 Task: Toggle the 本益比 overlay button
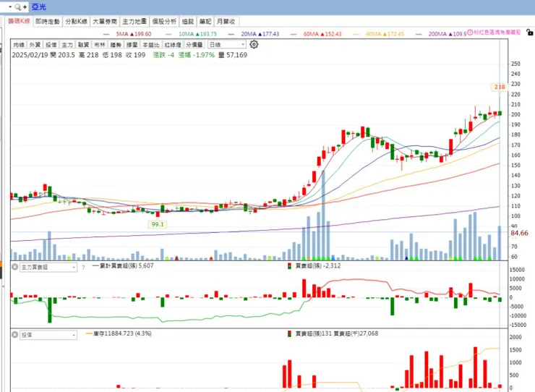(x=151, y=45)
